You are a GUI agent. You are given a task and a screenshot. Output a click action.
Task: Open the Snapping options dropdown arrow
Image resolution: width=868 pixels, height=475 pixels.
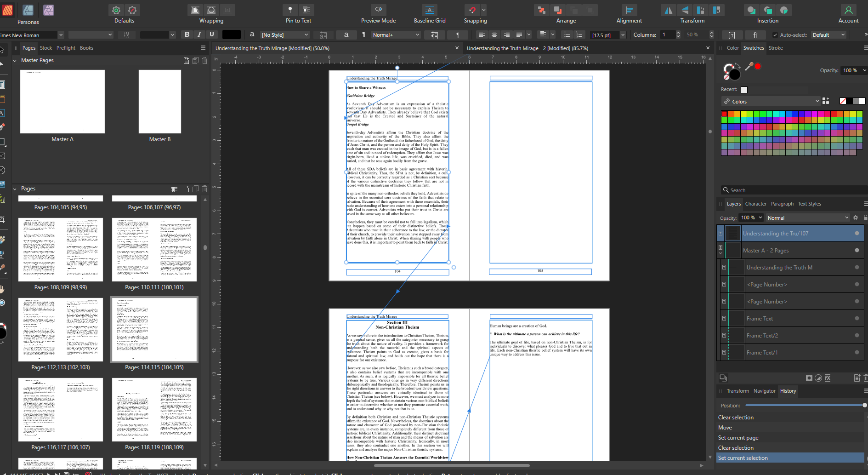pos(483,10)
